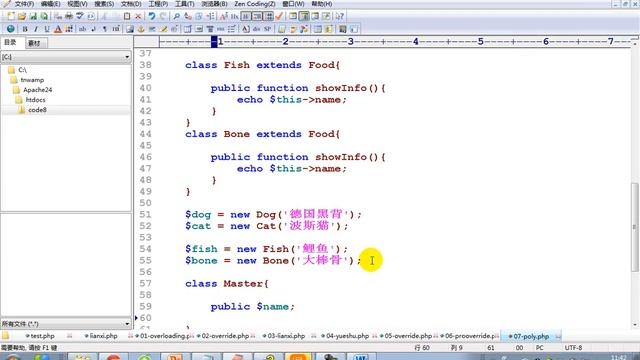Click the Bold B icon

click(x=25, y=29)
